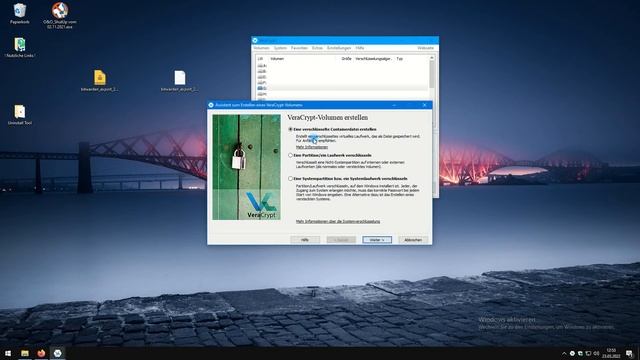Viewport: 640px width, 360px height.
Task: Click the VeraCrypt taskbar button
Action: pos(58,353)
